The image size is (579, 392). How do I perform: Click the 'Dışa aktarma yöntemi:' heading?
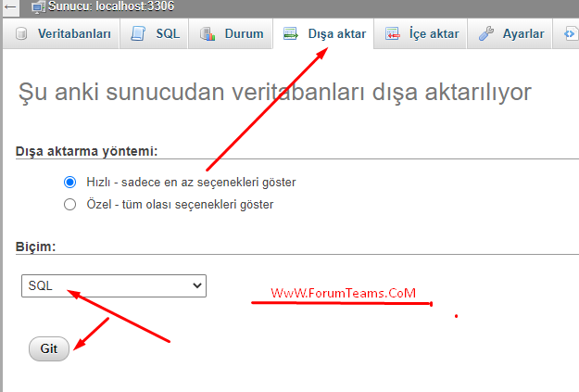point(86,151)
